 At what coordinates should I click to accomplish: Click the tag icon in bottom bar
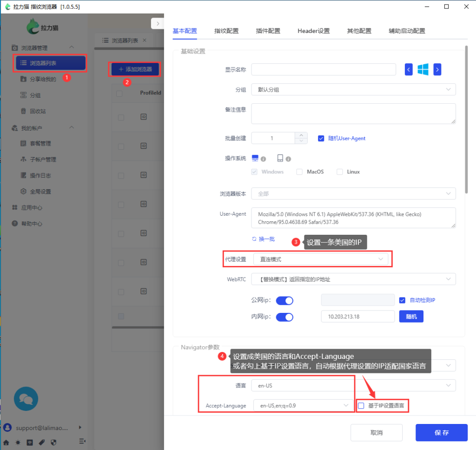pos(41,442)
